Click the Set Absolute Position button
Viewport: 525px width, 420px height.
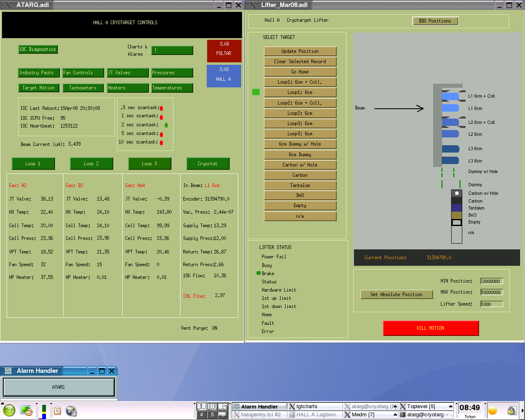coord(397,294)
